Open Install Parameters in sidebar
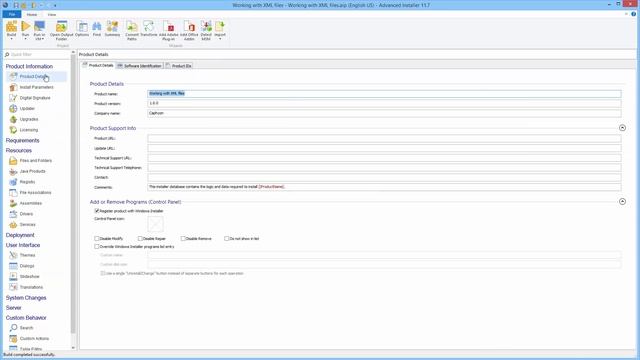Image resolution: width=640 pixels, height=360 pixels. click(37, 87)
